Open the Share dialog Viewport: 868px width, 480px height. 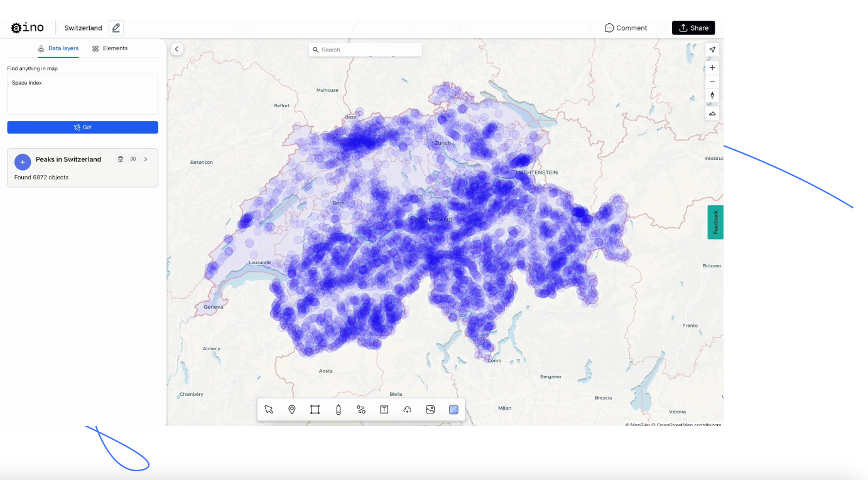click(693, 28)
